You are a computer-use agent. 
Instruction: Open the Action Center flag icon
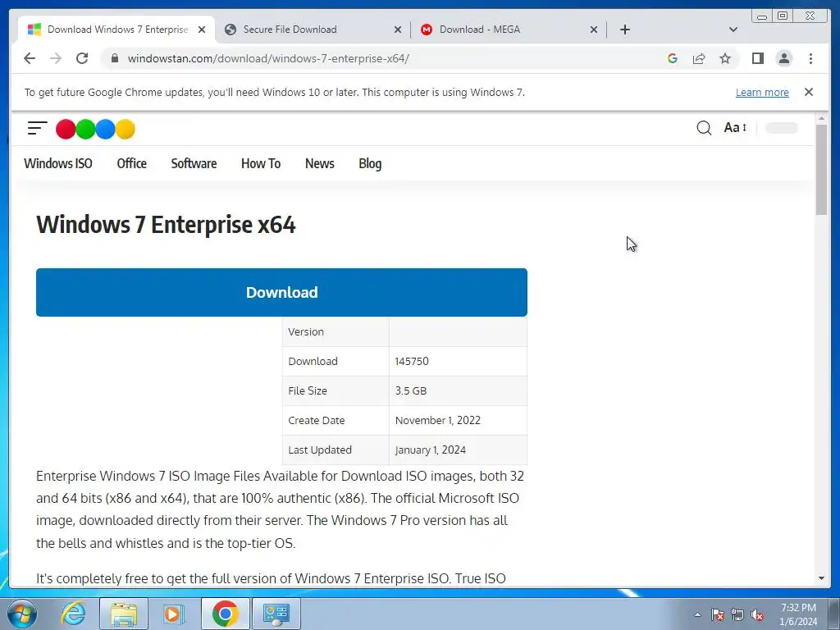(718, 614)
